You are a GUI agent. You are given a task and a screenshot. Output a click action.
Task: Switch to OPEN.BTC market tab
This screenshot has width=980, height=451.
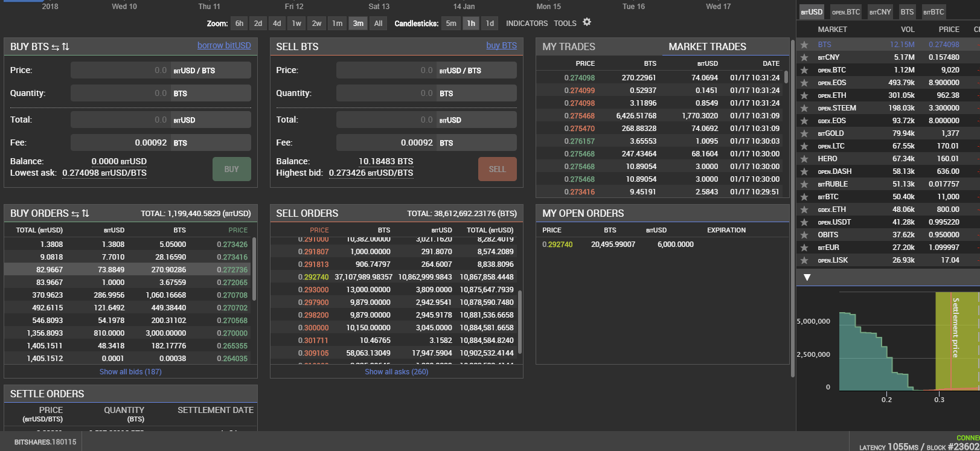(x=846, y=12)
